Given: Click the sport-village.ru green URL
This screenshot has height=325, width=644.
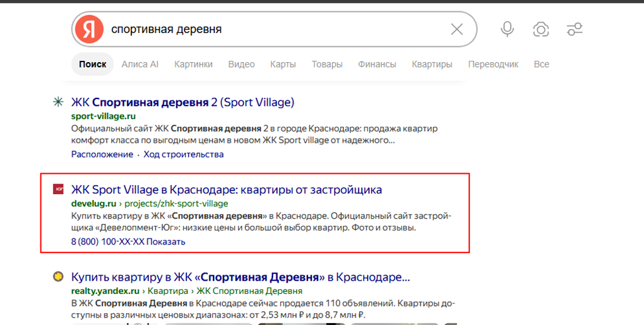Looking at the screenshot, I should (104, 116).
